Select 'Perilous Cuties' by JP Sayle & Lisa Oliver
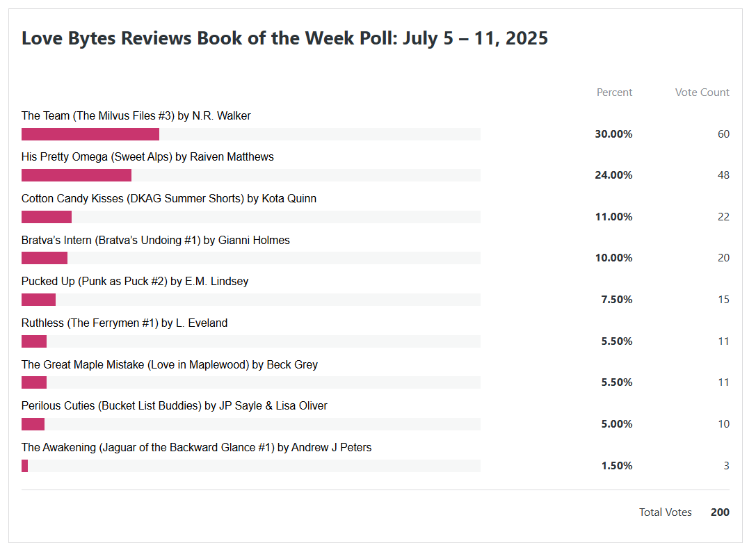The image size is (756, 550). (174, 406)
